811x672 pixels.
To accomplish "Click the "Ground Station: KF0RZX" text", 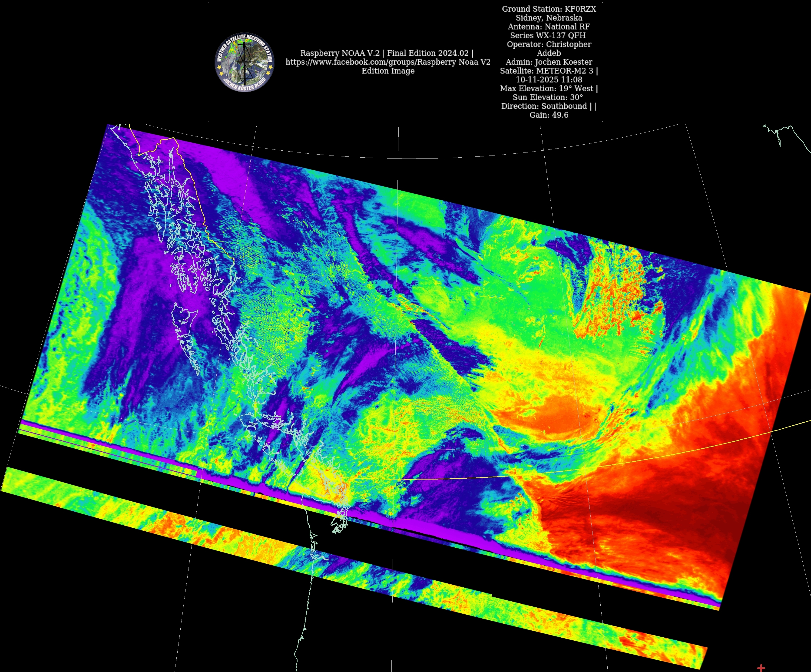I will click(549, 9).
